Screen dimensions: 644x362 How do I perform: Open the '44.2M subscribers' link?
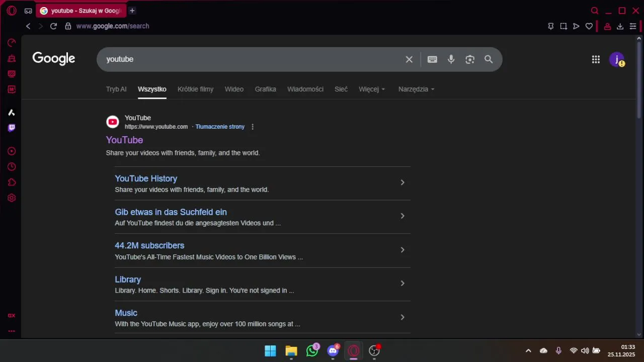149,245
